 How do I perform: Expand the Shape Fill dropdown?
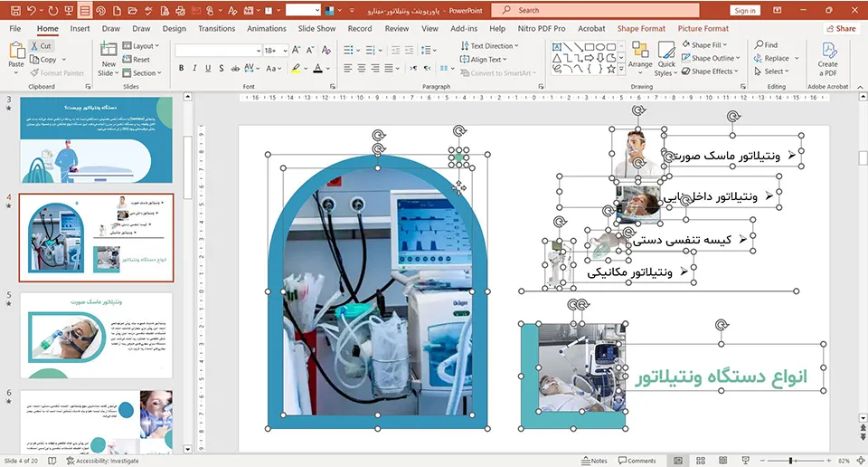click(x=704, y=45)
